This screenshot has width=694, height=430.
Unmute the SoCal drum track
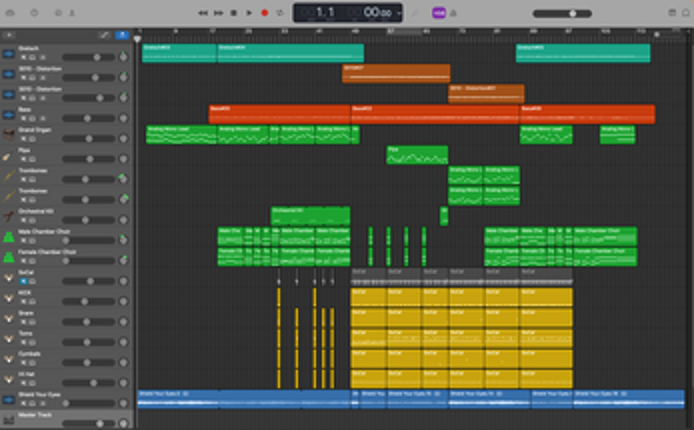[23, 281]
